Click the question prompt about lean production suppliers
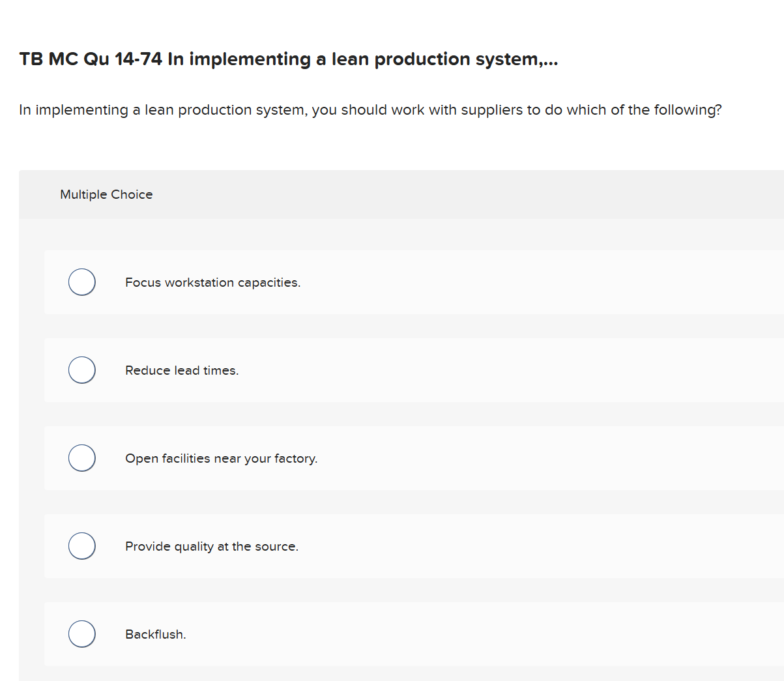 [x=370, y=109]
